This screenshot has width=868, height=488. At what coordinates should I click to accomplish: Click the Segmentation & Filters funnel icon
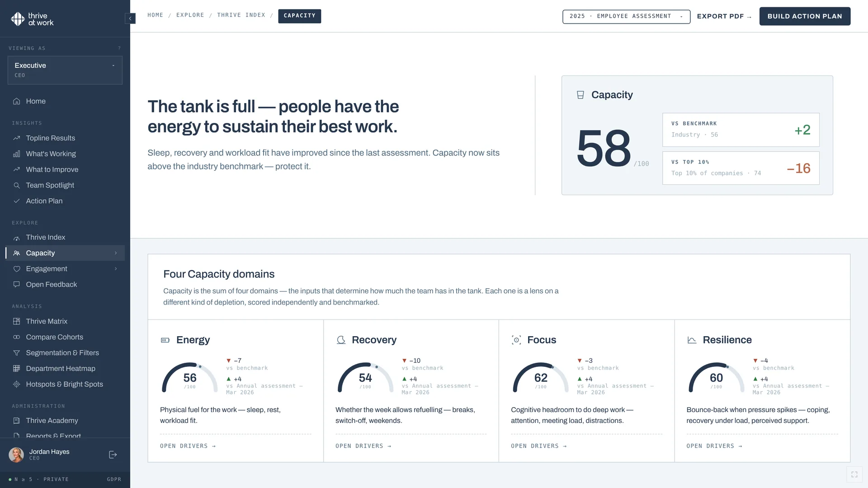[x=17, y=353]
